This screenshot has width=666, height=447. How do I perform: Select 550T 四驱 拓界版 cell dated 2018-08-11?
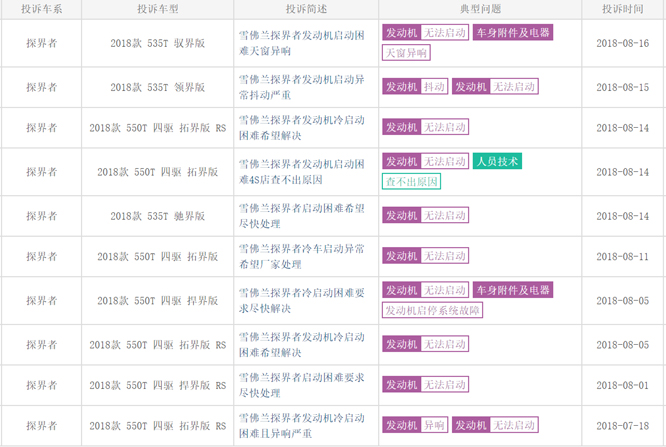coord(158,256)
